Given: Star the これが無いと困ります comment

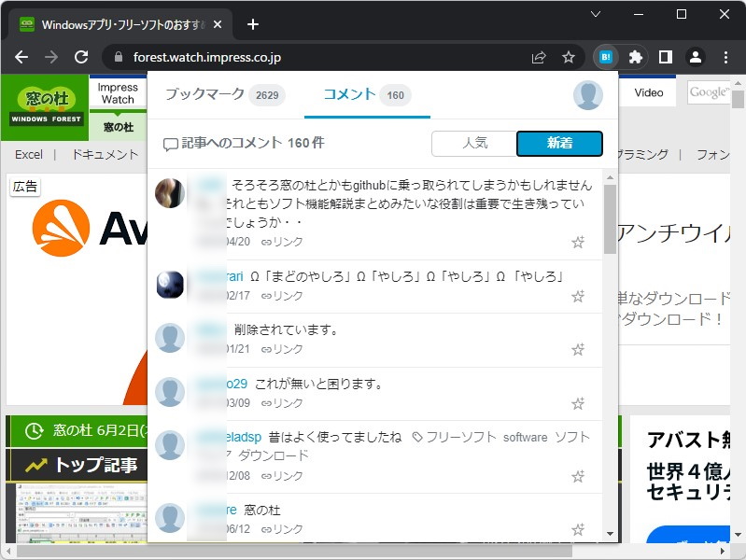Looking at the screenshot, I should [578, 404].
